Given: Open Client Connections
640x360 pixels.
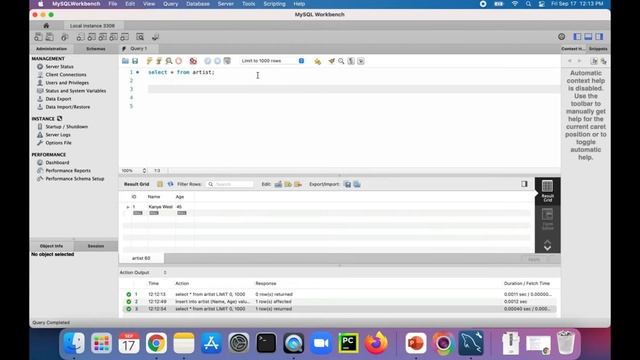Looking at the screenshot, I should (66, 75).
